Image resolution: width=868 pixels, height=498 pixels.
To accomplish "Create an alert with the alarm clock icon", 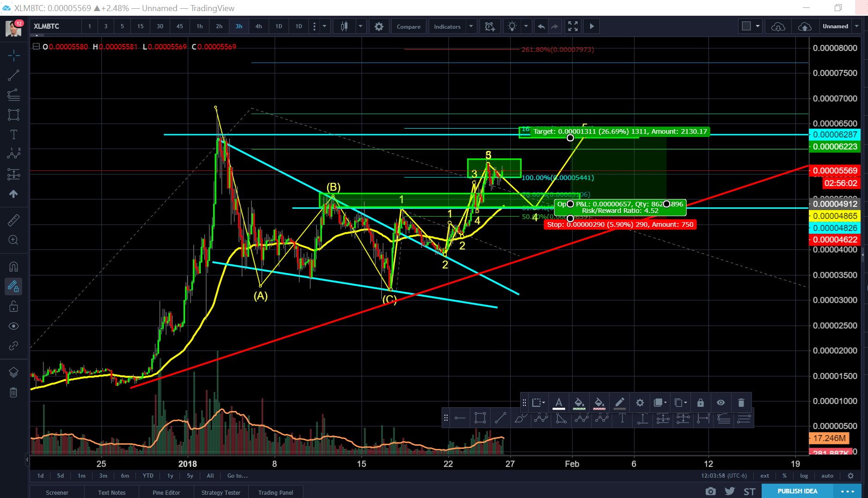I will pyautogui.click(x=490, y=26).
